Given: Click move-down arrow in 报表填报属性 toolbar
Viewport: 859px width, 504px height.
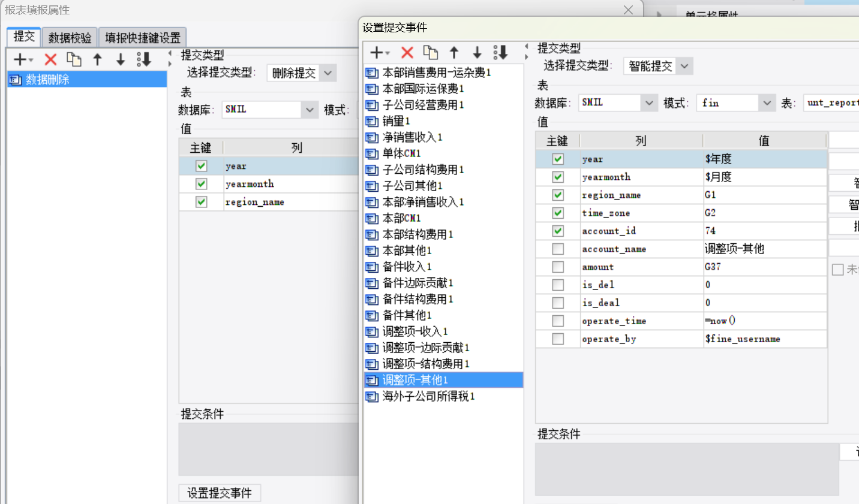Looking at the screenshot, I should 121,59.
